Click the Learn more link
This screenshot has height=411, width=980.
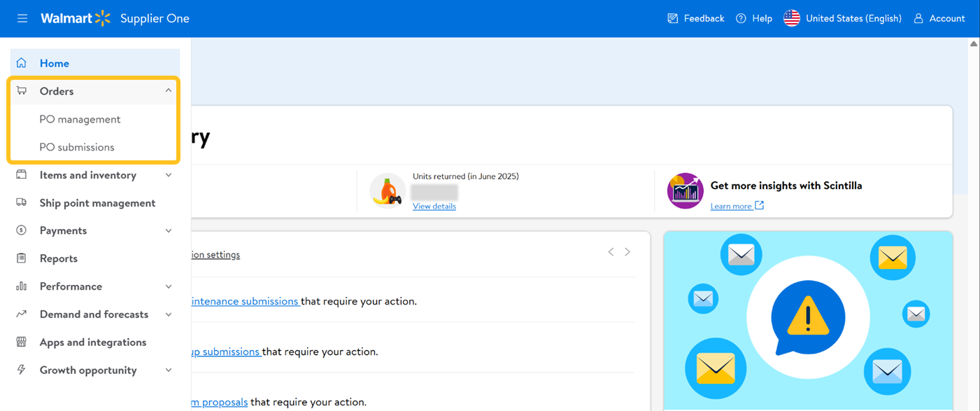tap(731, 206)
